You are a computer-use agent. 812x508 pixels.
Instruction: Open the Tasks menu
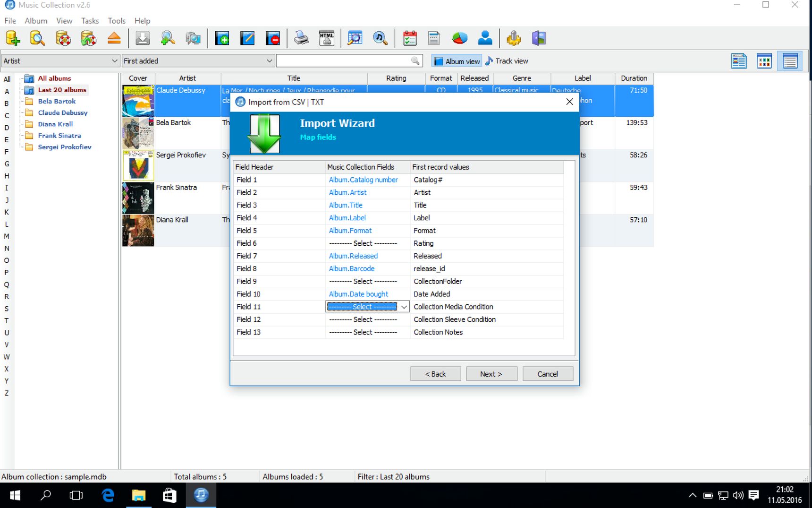(90, 21)
